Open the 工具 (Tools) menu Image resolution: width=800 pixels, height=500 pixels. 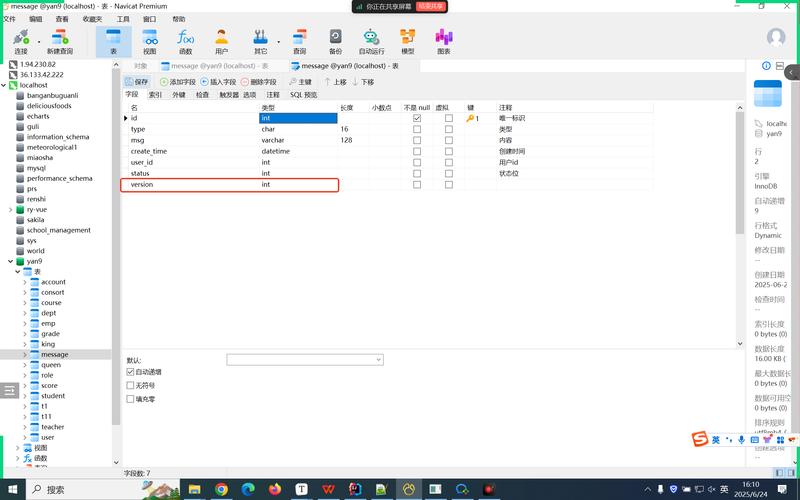123,19
